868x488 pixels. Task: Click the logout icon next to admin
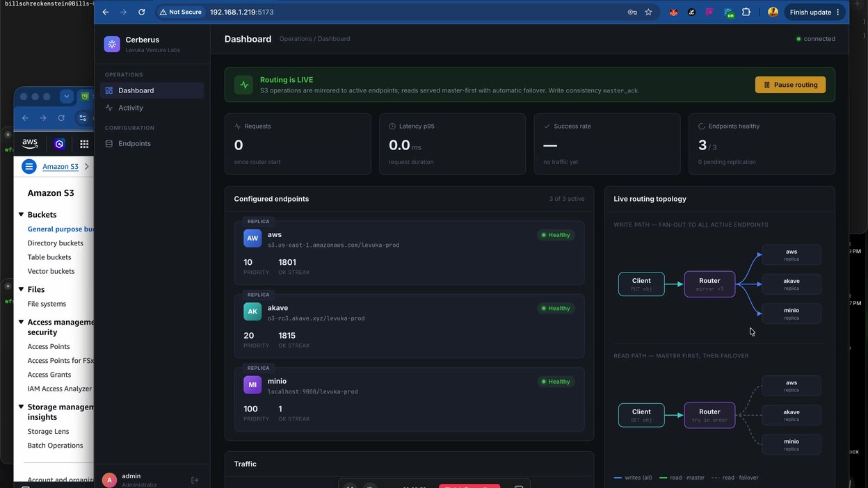(195, 480)
